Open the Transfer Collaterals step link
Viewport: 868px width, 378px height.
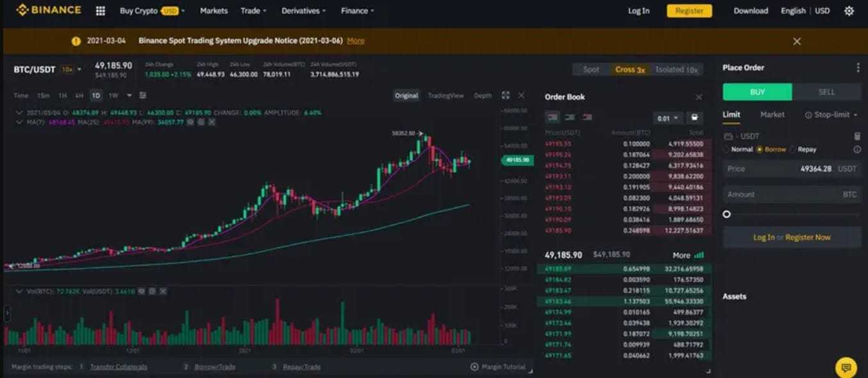(119, 367)
